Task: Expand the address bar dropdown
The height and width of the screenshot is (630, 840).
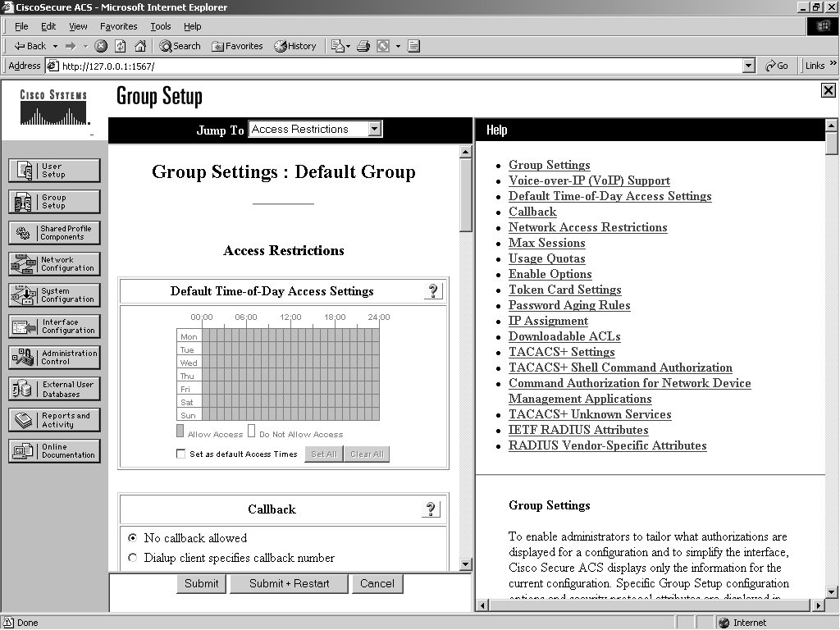Action: [749, 66]
